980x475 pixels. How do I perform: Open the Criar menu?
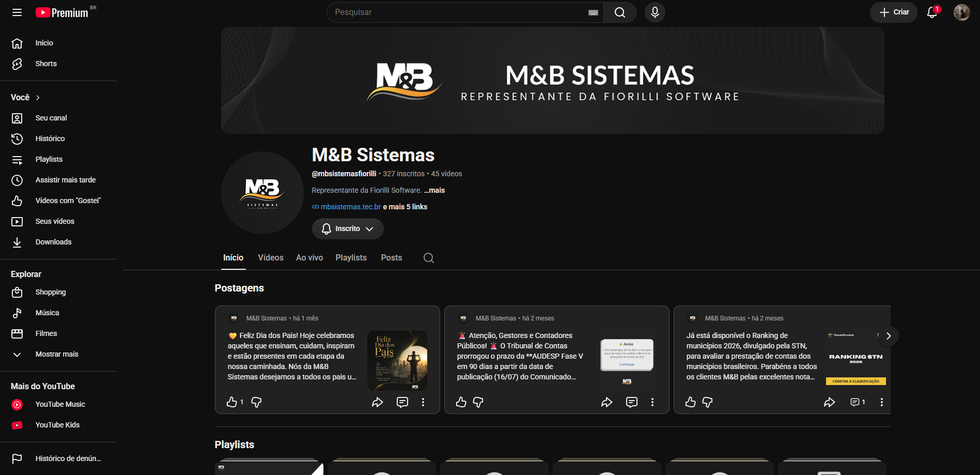894,12
